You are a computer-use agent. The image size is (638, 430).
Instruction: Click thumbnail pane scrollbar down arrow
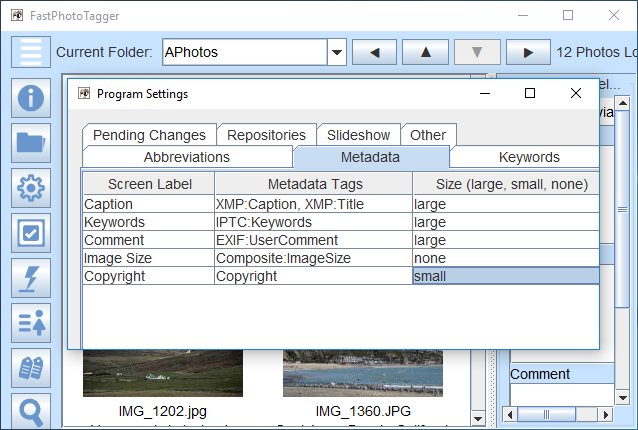click(x=478, y=418)
